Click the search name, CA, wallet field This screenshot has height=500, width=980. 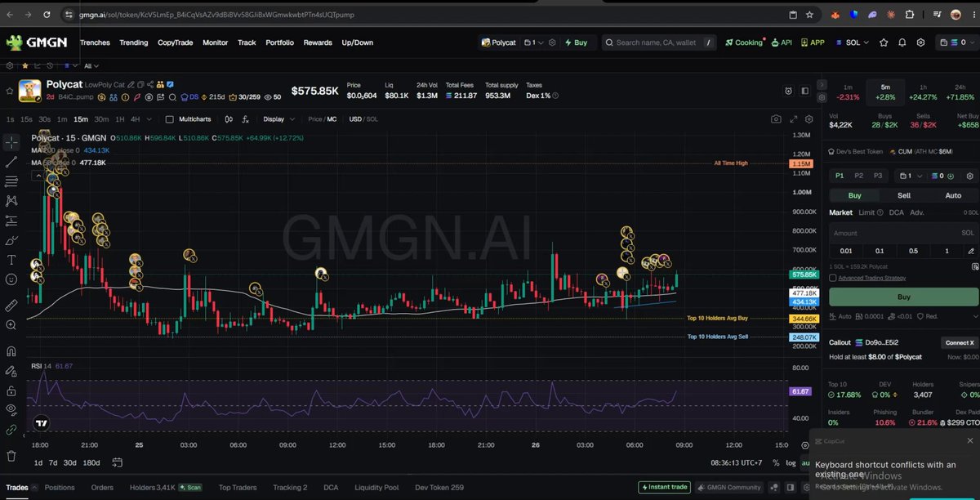(x=659, y=42)
